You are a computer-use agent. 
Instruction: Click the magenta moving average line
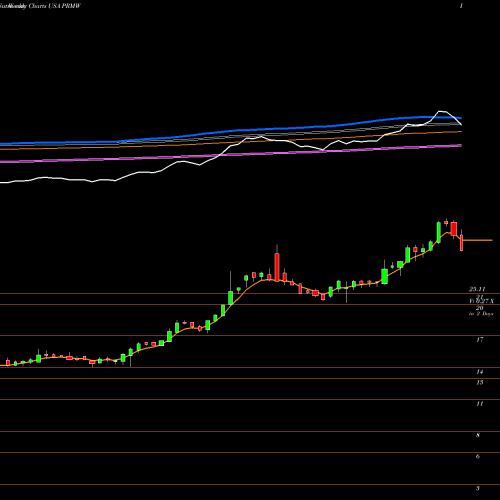click(x=231, y=155)
